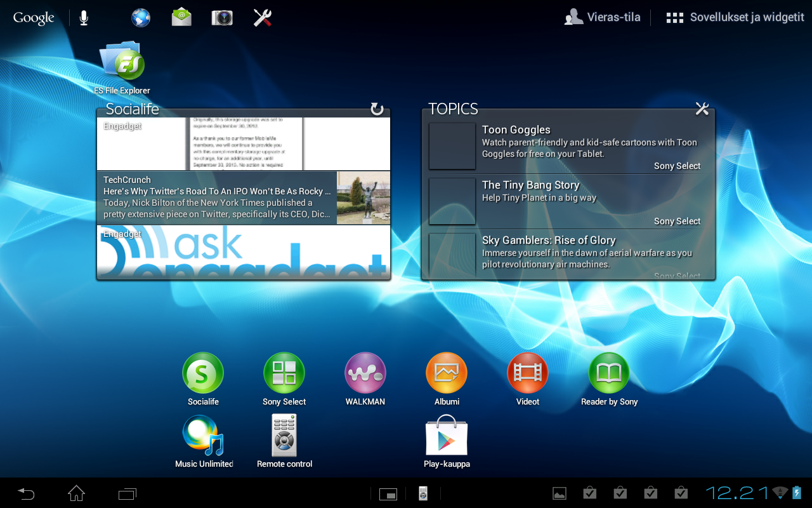The height and width of the screenshot is (508, 812).
Task: Click the TOPICS widget title
Action: 453,109
